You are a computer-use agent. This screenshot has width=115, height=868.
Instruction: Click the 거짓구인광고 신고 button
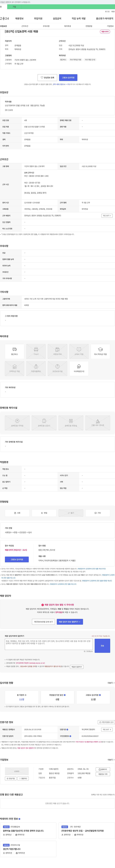click(x=106, y=722)
